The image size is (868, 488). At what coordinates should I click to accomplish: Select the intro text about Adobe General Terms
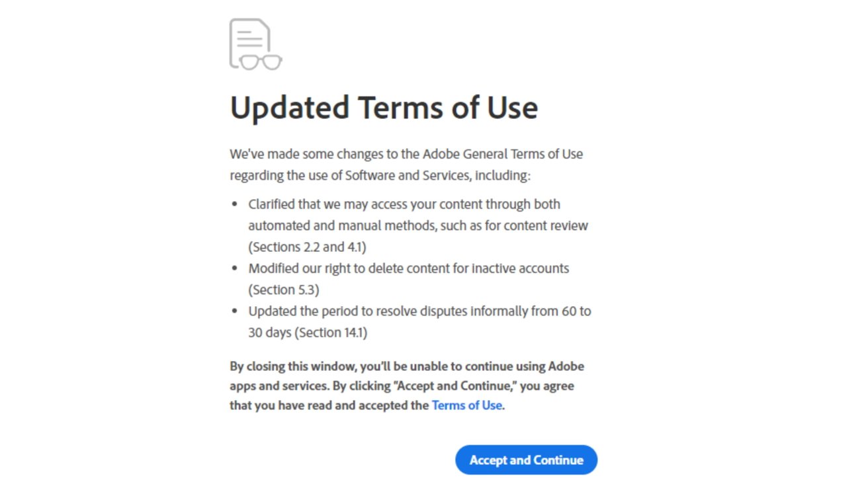[x=406, y=164]
